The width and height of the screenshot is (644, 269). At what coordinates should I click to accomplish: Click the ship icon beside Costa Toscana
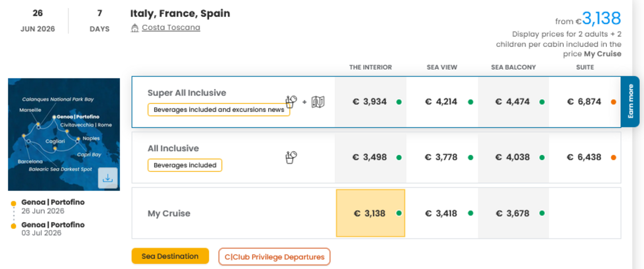[135, 28]
